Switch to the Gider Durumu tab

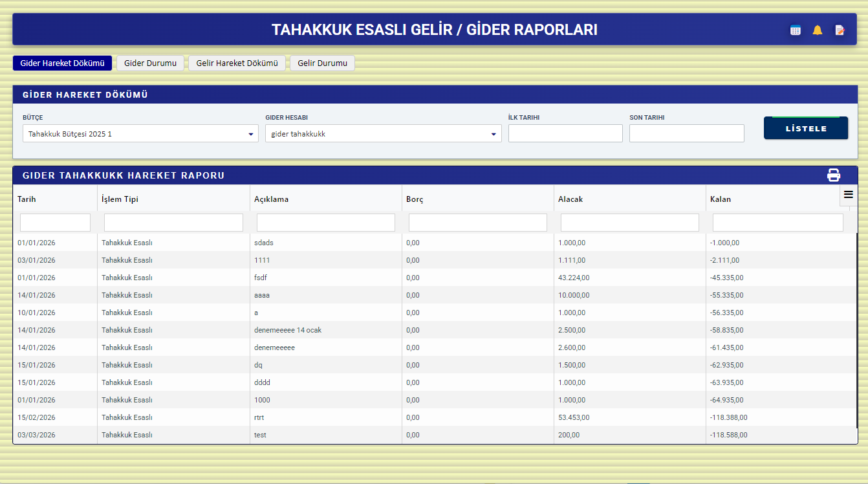pyautogui.click(x=150, y=63)
